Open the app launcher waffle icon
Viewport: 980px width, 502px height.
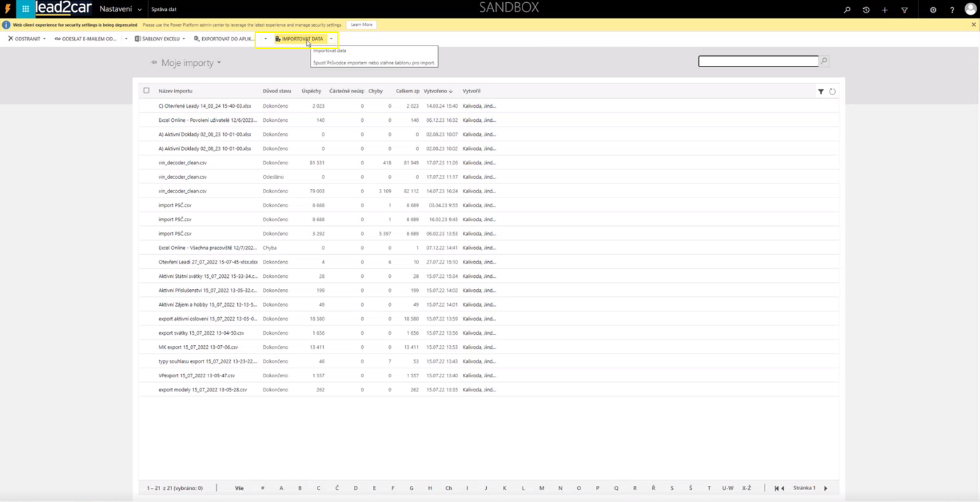[x=25, y=9]
